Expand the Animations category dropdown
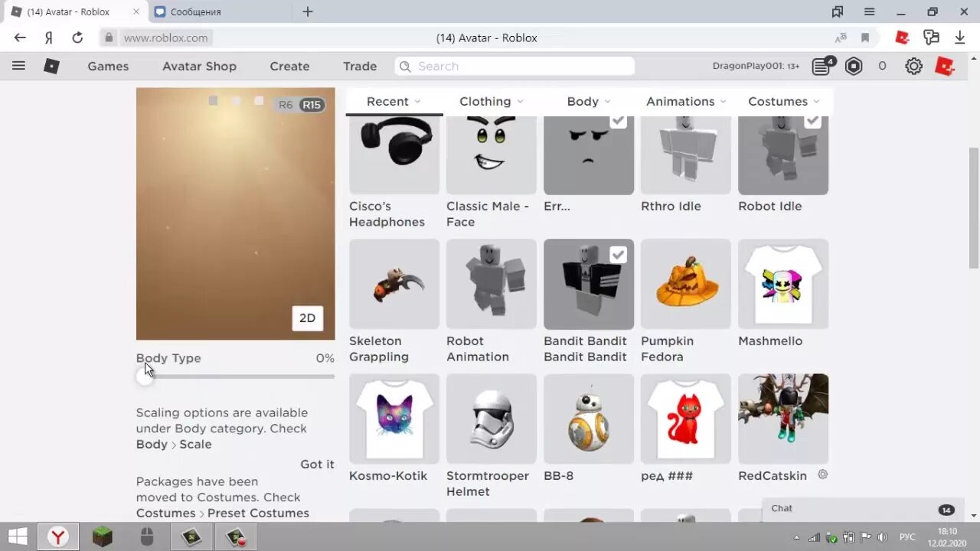 click(x=686, y=101)
